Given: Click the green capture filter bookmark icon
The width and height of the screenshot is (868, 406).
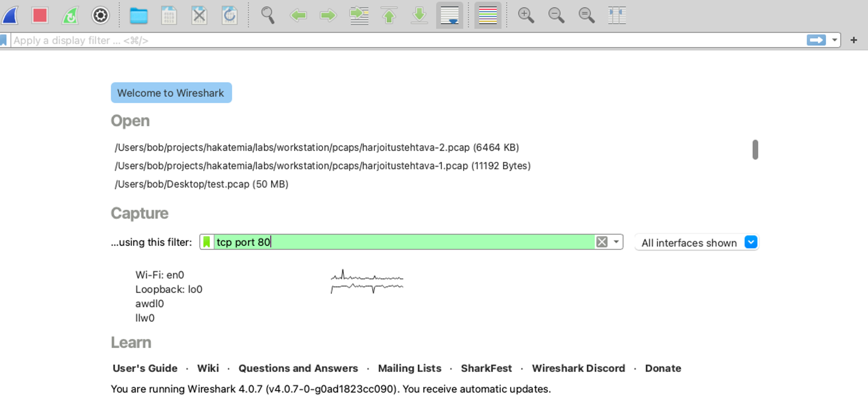Looking at the screenshot, I should coord(207,242).
